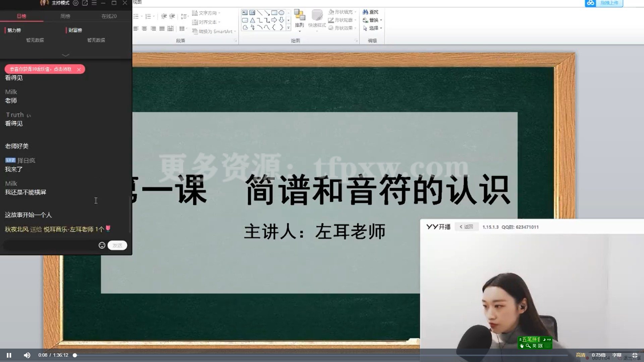Pause the playing video
The height and width of the screenshot is (362, 644).
point(9,355)
